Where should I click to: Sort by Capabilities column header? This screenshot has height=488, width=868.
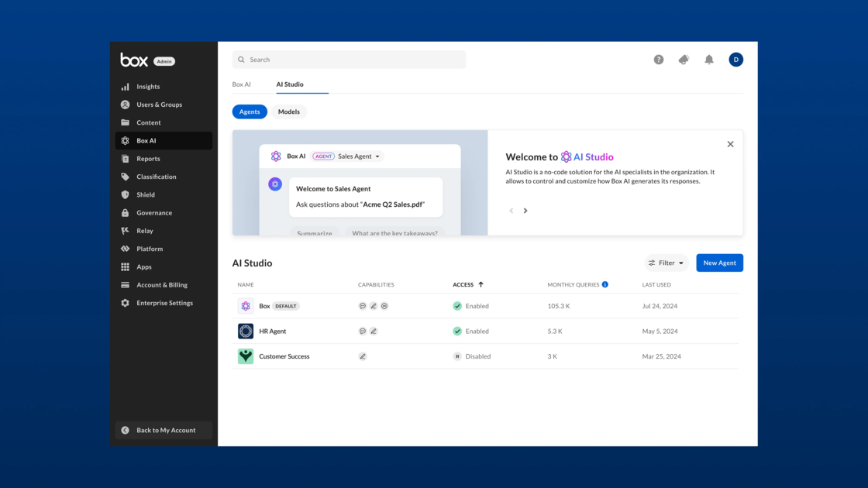(x=376, y=285)
